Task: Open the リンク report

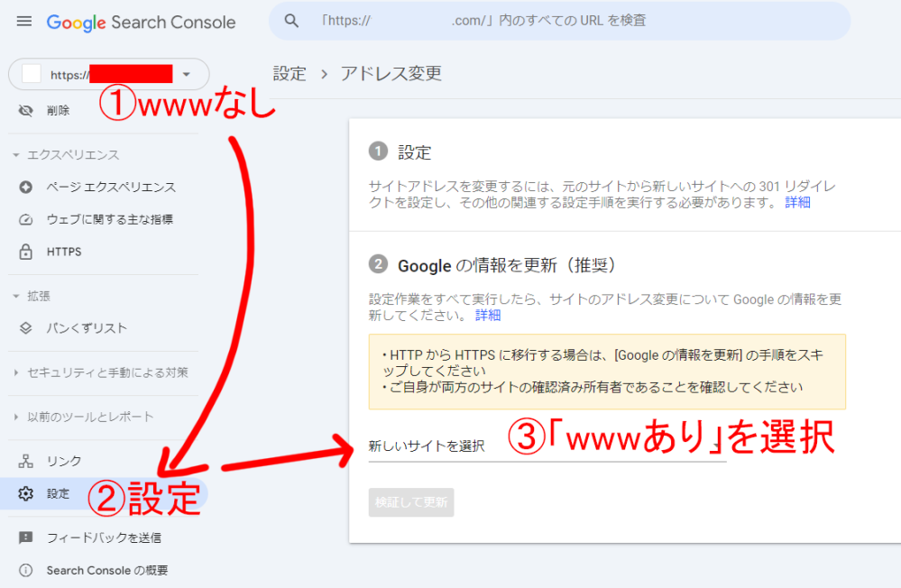Action: click(64, 461)
